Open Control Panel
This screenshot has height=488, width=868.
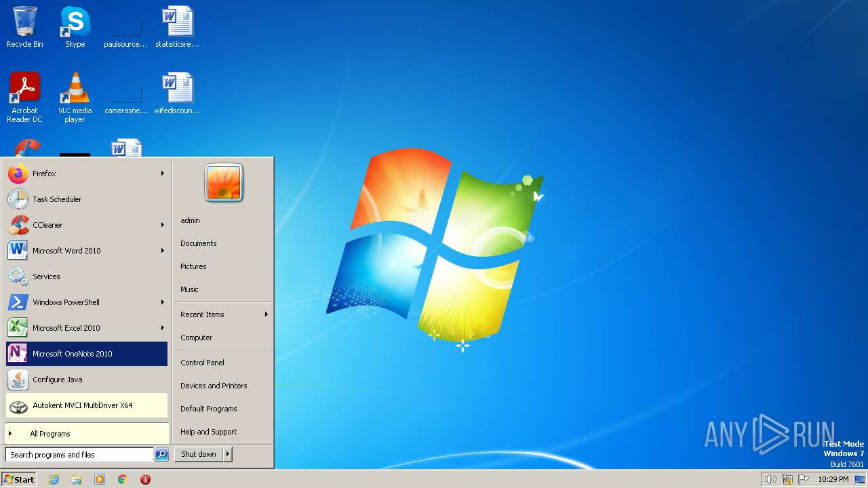tap(224, 363)
